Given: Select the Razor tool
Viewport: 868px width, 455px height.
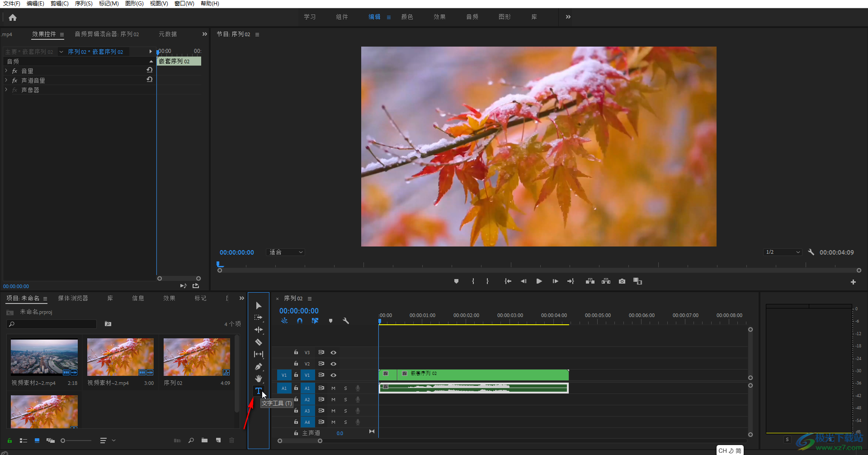Looking at the screenshot, I should [259, 342].
